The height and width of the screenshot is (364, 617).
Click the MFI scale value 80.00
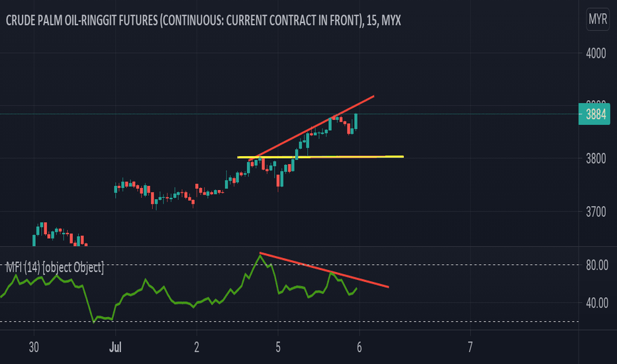tap(597, 265)
